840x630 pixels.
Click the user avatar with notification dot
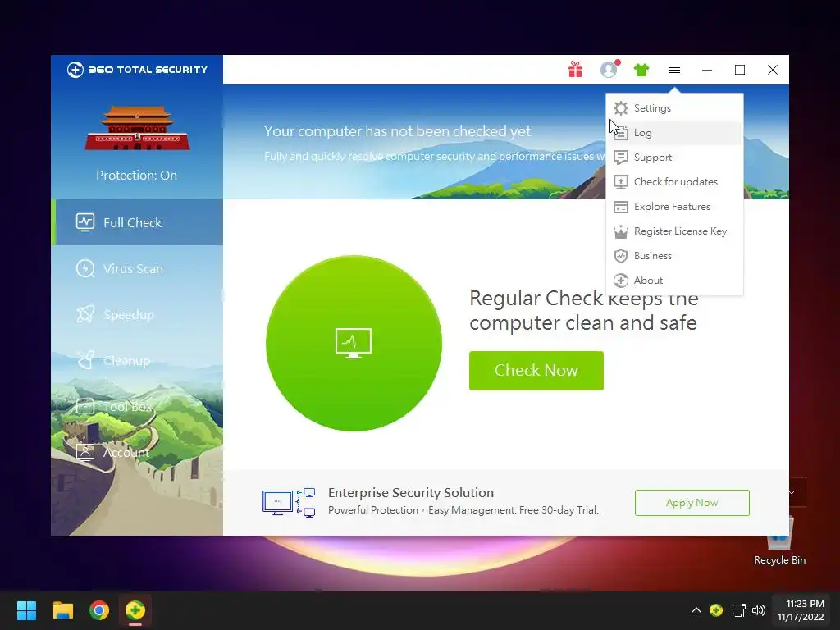[x=609, y=69]
